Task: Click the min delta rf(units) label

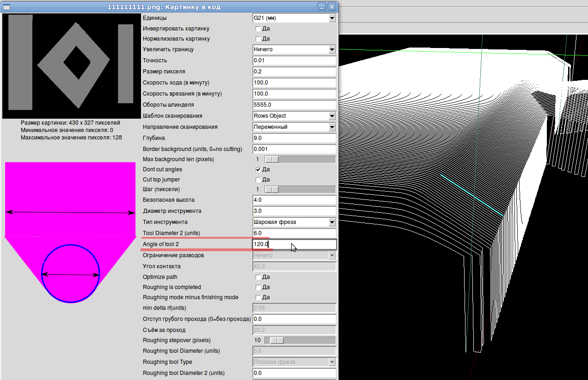Action: tap(165, 308)
